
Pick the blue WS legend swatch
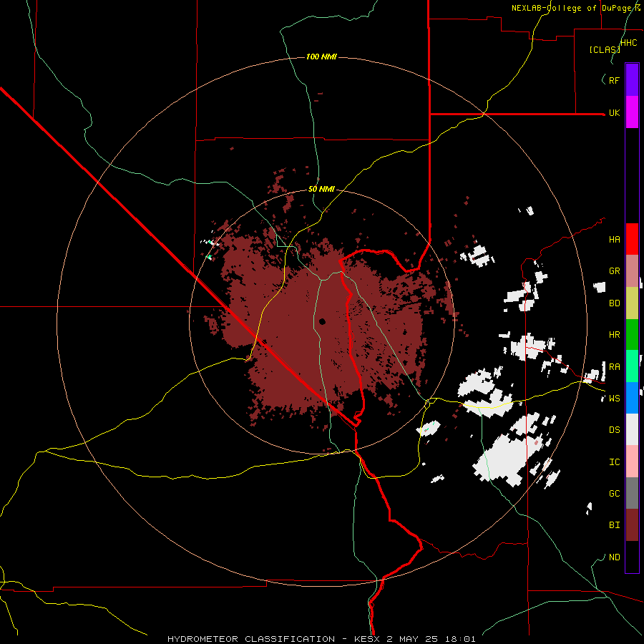[632, 398]
